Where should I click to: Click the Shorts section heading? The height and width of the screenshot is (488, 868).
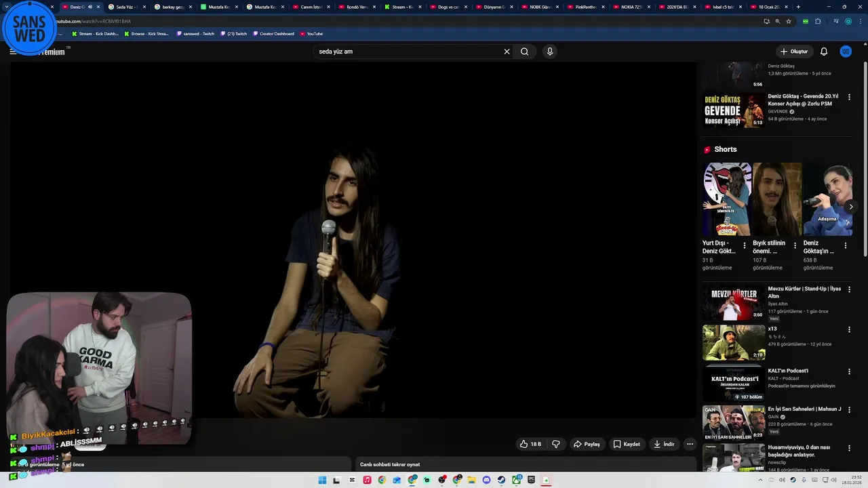725,149
